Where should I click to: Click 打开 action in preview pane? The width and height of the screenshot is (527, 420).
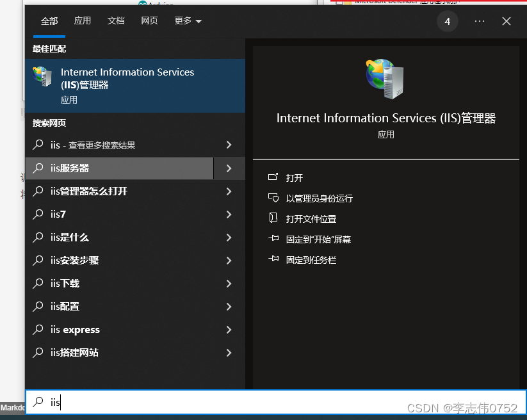294,178
